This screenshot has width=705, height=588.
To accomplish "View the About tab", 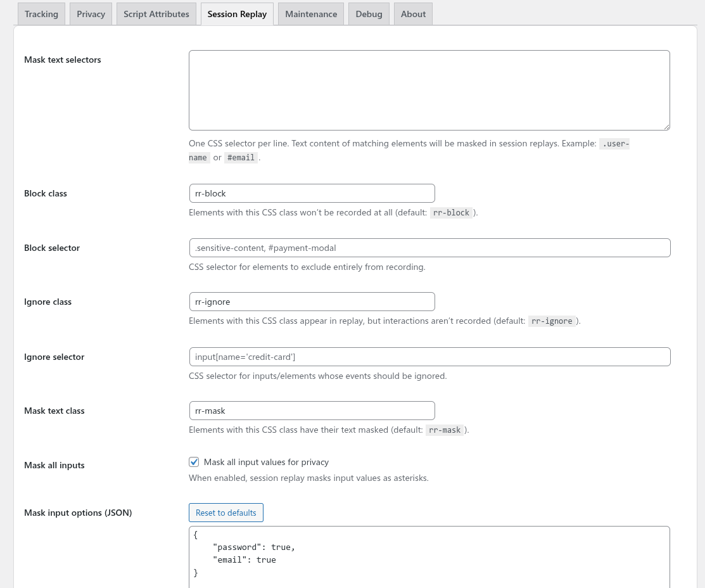I will [413, 14].
